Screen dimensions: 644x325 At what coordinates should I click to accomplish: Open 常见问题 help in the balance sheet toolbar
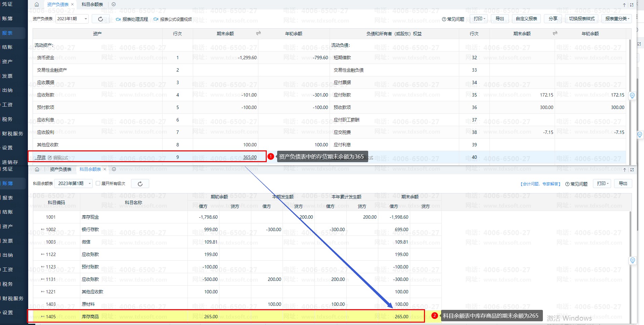point(453,19)
